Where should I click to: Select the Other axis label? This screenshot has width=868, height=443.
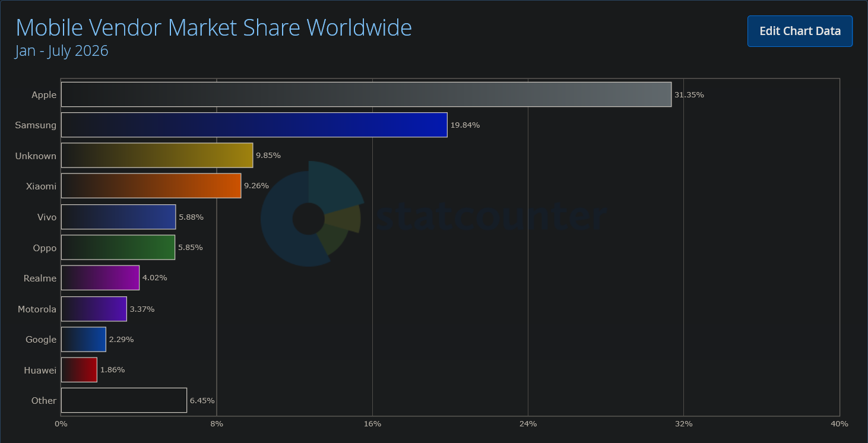click(44, 401)
